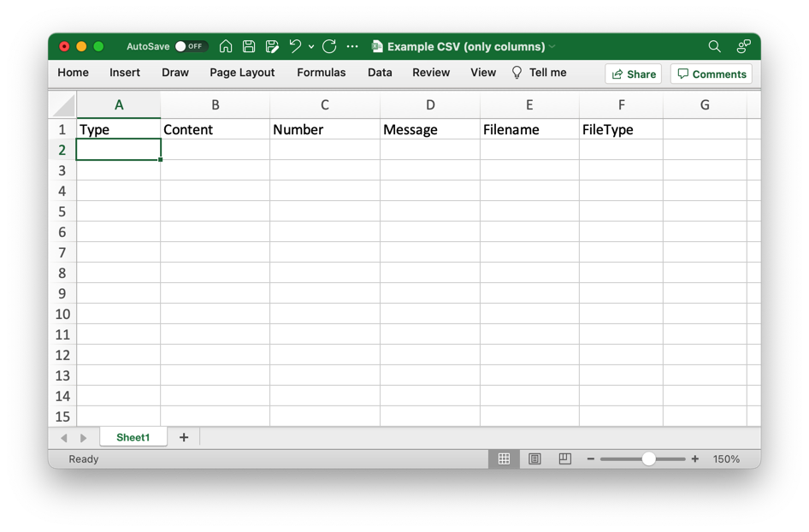809x532 pixels.
Task: Switch to the Page Layout tab
Action: [x=242, y=73]
